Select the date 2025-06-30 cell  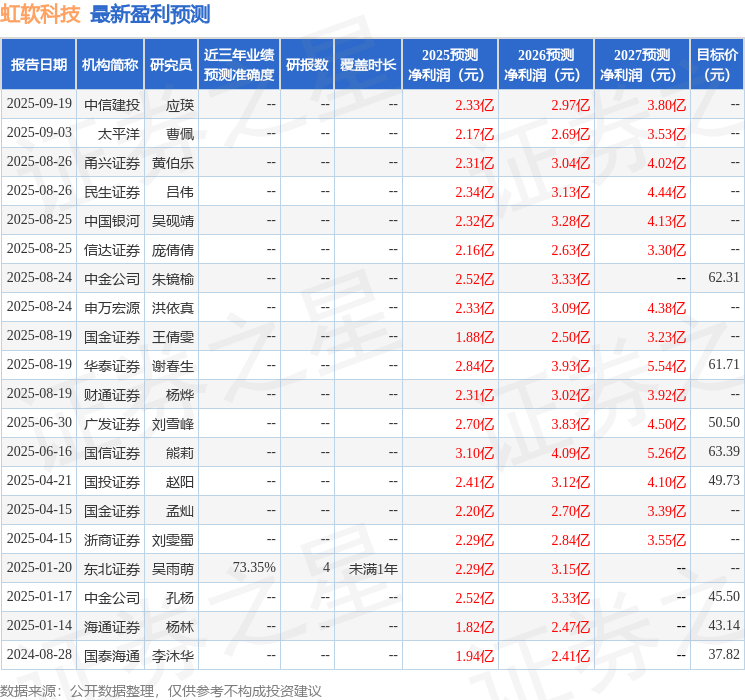(x=39, y=422)
